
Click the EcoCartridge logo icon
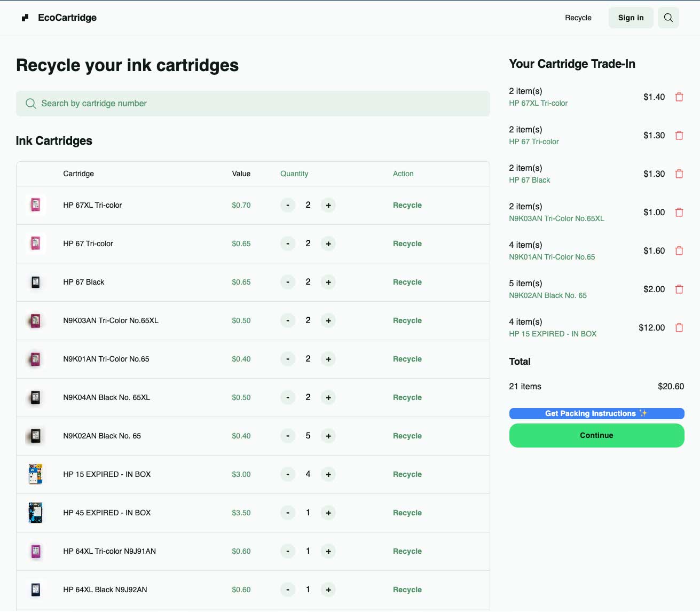click(x=25, y=18)
